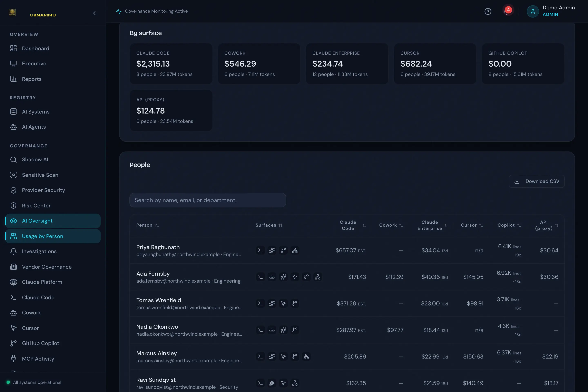
Task: Click Cowork robot icon in Ada Fernsby row
Action: [272, 277]
